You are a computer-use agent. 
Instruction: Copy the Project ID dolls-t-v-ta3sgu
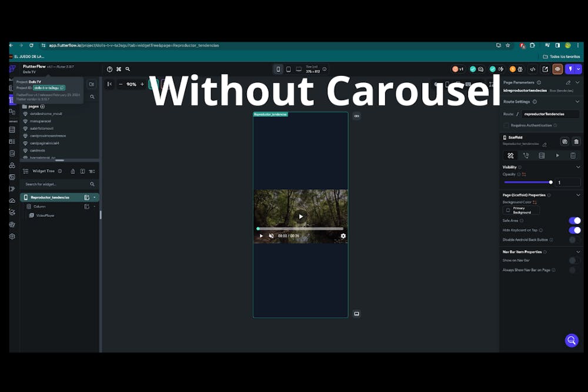click(62, 86)
